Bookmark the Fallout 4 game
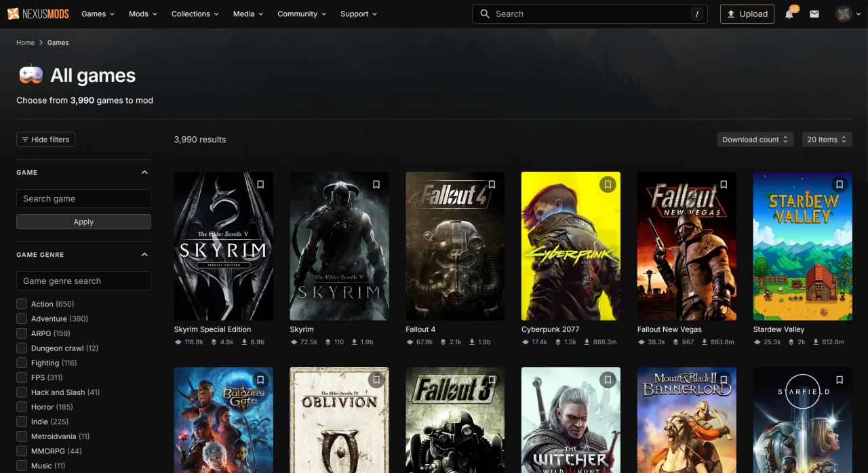868x473 pixels. tap(492, 184)
